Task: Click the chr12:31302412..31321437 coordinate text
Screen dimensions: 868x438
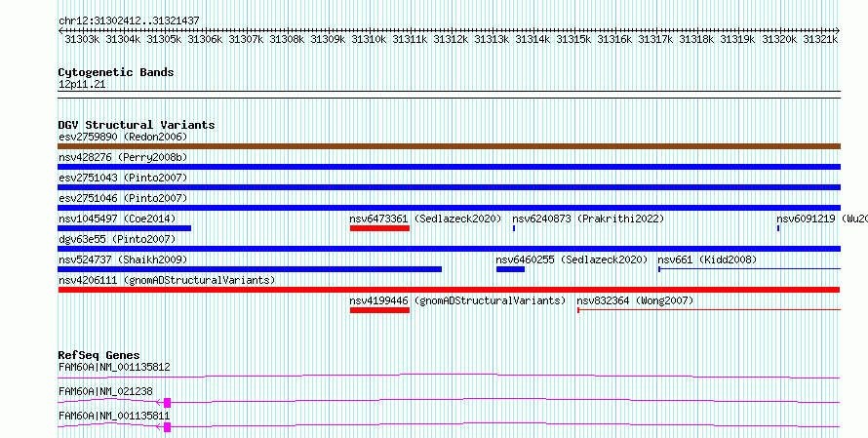Action: pos(129,20)
